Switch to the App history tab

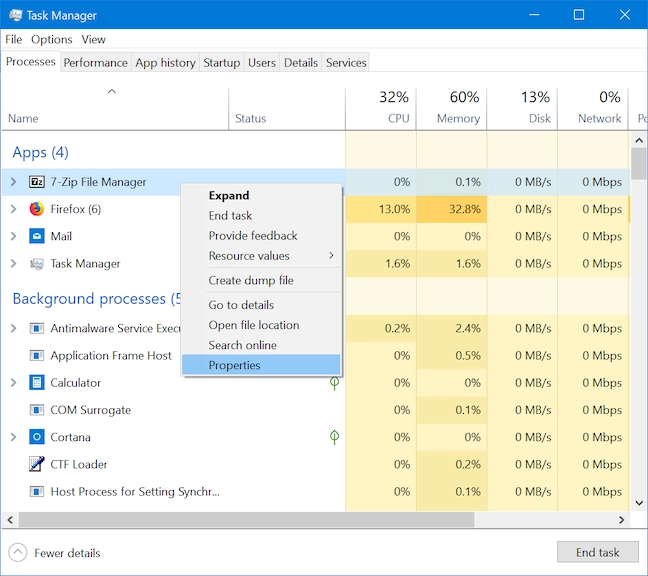(165, 63)
